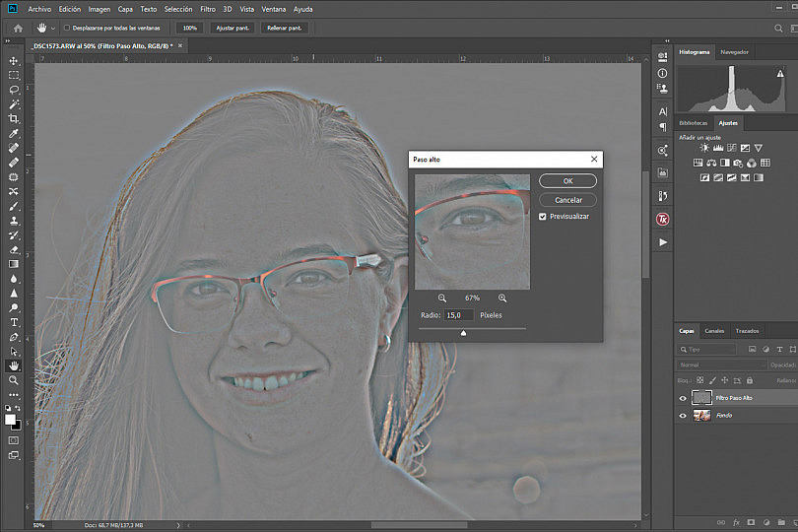
Task: Enable Desplazarse por todas las ventanas checkbox
Action: 67,28
